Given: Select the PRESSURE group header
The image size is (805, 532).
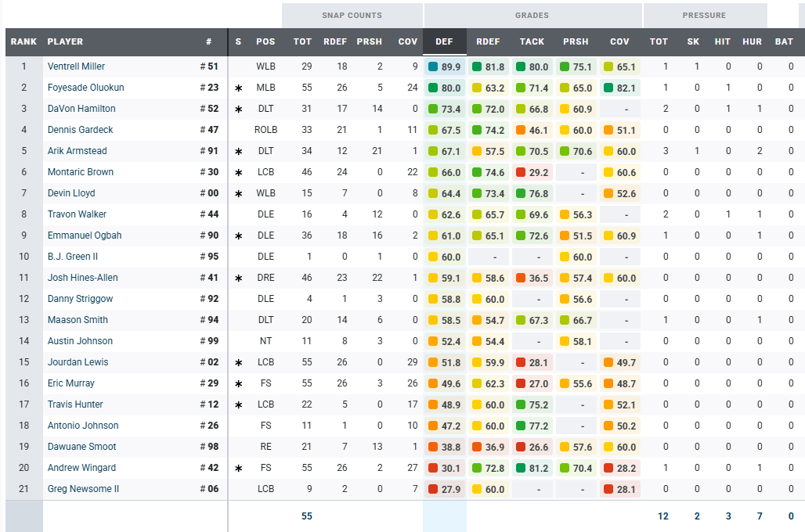Looking at the screenshot, I should [x=704, y=15].
